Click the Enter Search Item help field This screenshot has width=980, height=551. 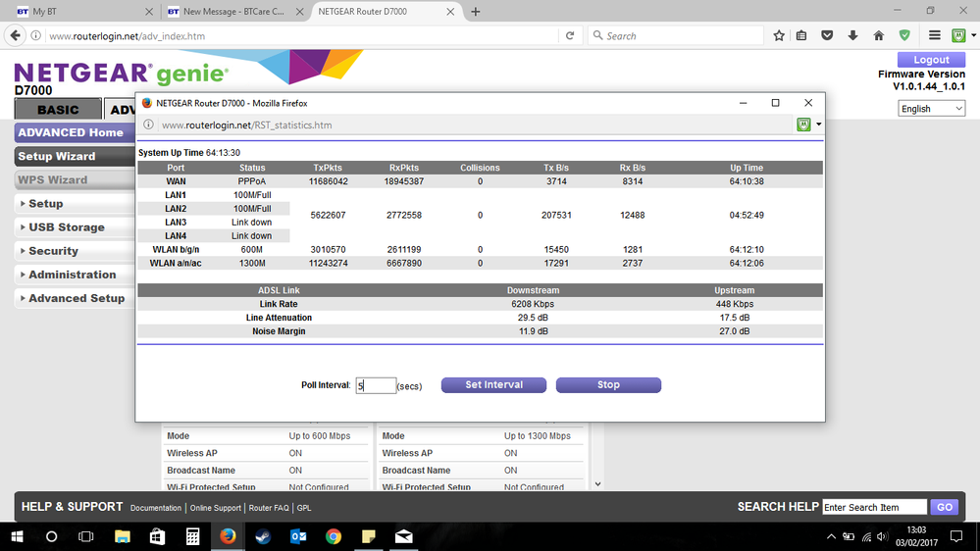point(874,507)
